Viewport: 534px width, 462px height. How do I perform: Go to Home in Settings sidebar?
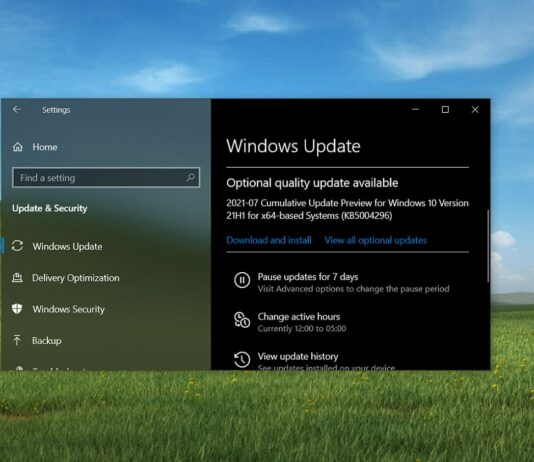[45, 147]
